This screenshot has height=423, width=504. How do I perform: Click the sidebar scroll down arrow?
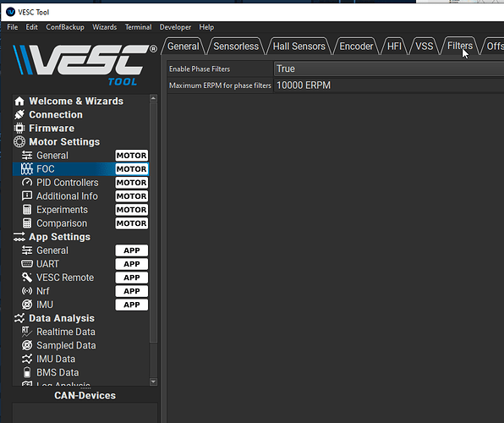point(153,382)
